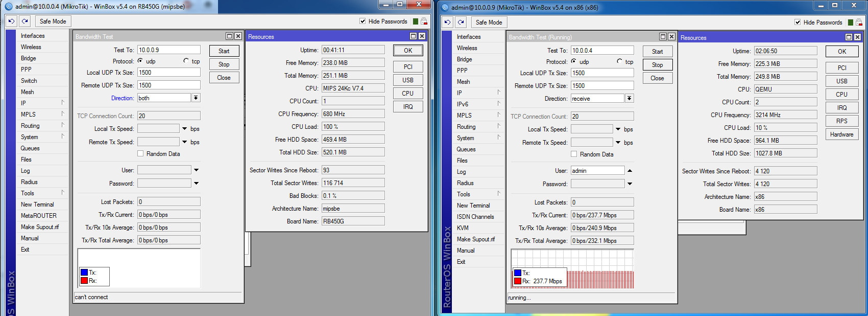Open Interfaces menu in left WinBox
Screen dimensions: 868x316
tap(43, 36)
